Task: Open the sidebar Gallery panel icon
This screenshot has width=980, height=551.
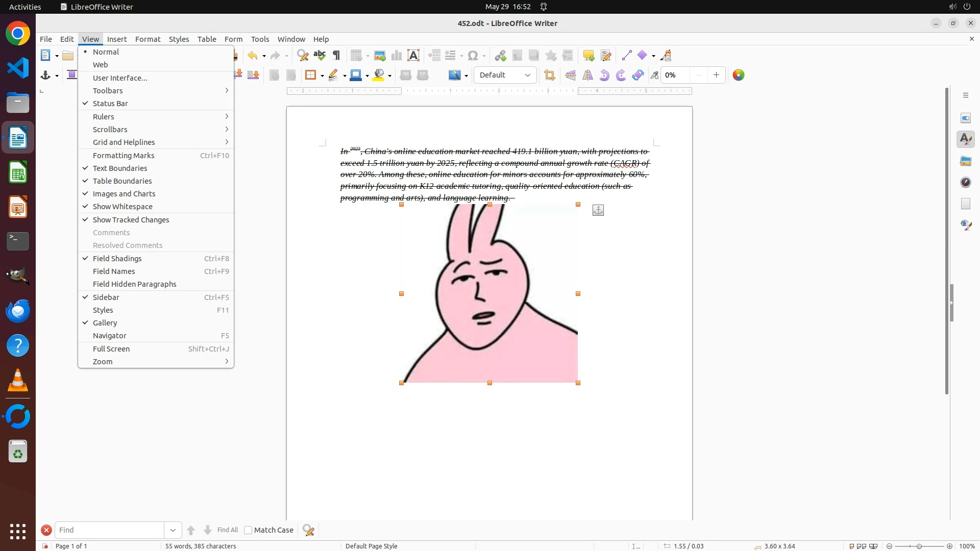Action: (x=965, y=161)
